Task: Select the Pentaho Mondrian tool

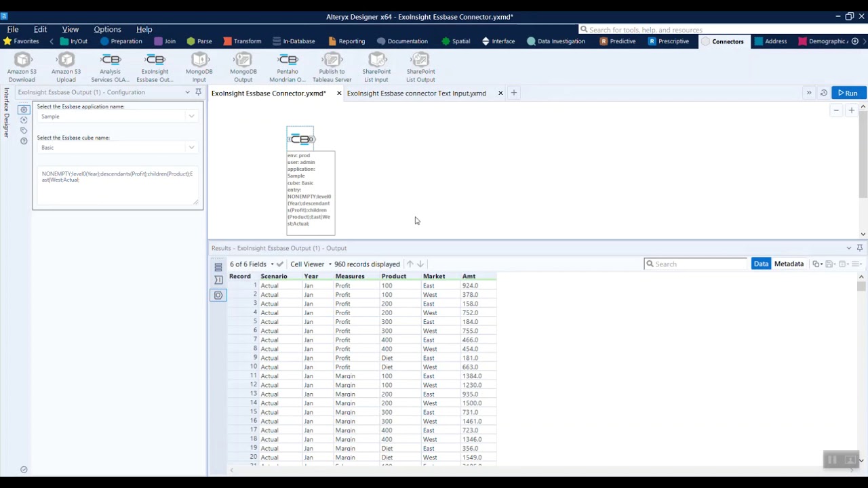Action: (x=288, y=67)
